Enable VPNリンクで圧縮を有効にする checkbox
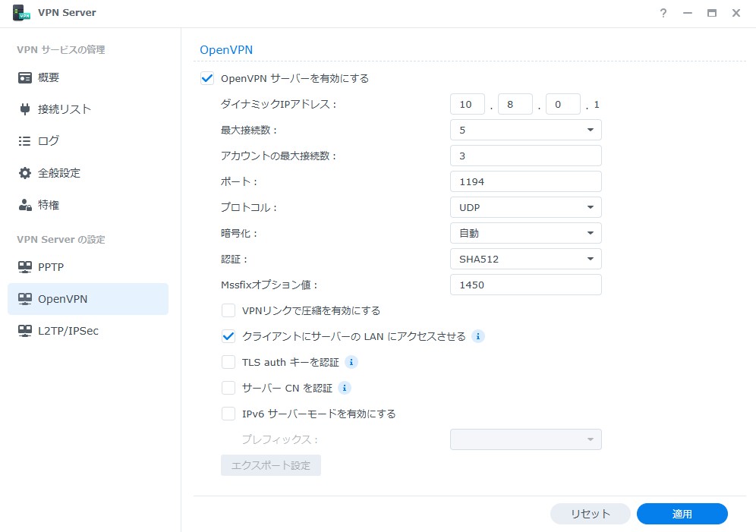 tap(228, 310)
